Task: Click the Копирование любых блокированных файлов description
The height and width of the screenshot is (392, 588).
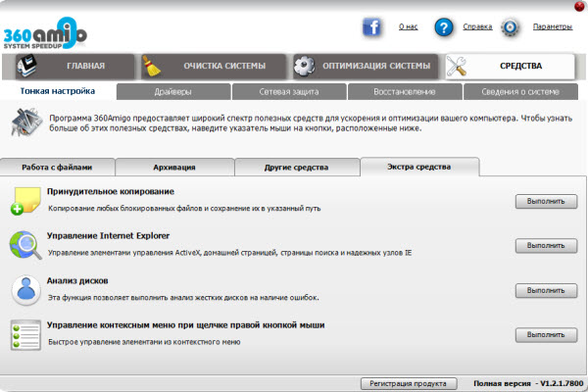Action: click(184, 208)
